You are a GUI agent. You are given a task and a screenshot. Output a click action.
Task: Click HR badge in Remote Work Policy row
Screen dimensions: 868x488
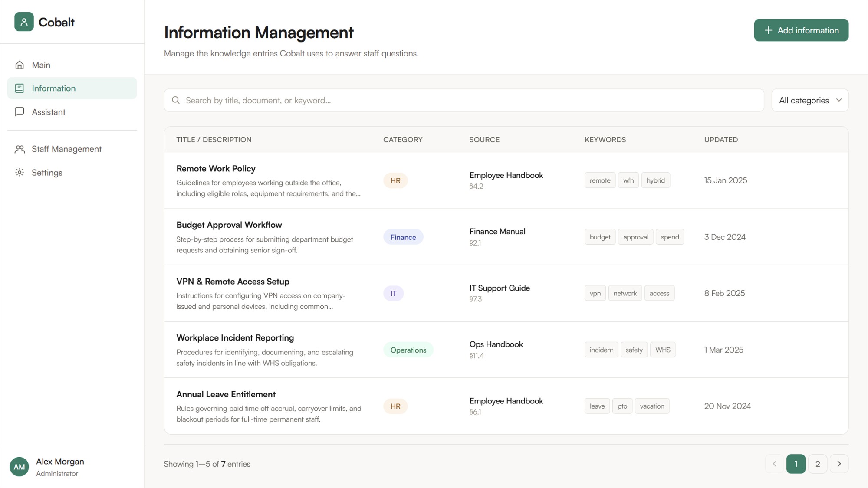pyautogui.click(x=395, y=180)
